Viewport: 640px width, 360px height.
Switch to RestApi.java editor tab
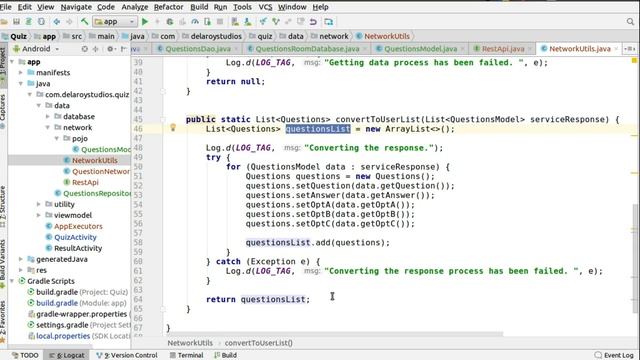coord(503,49)
